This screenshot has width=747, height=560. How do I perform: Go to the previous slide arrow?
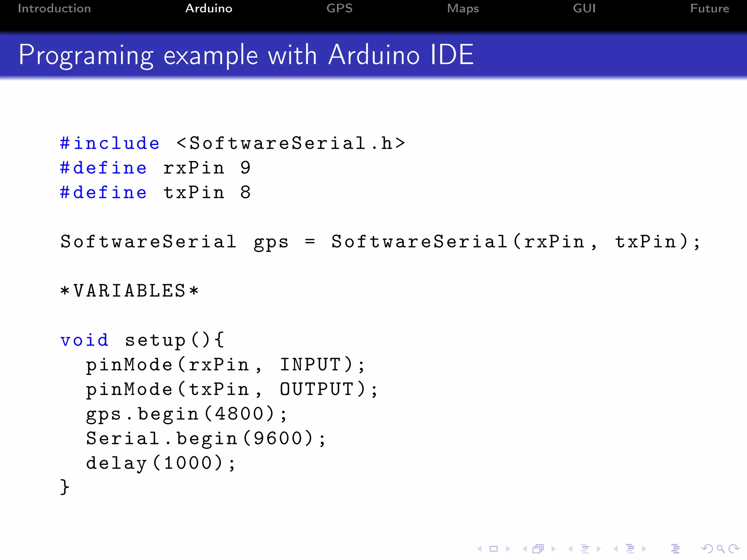(480, 548)
